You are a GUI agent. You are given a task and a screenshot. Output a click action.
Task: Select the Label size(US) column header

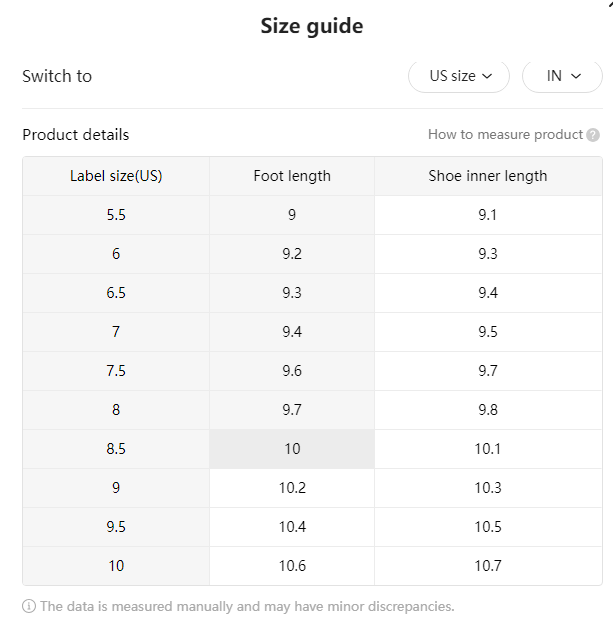coord(116,176)
